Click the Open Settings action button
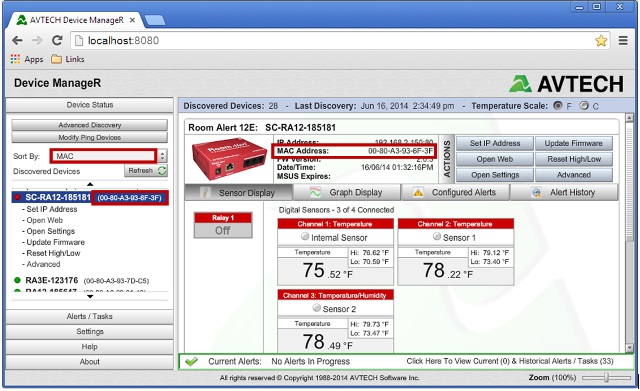Viewport: 640px width, 391px height. [495, 175]
